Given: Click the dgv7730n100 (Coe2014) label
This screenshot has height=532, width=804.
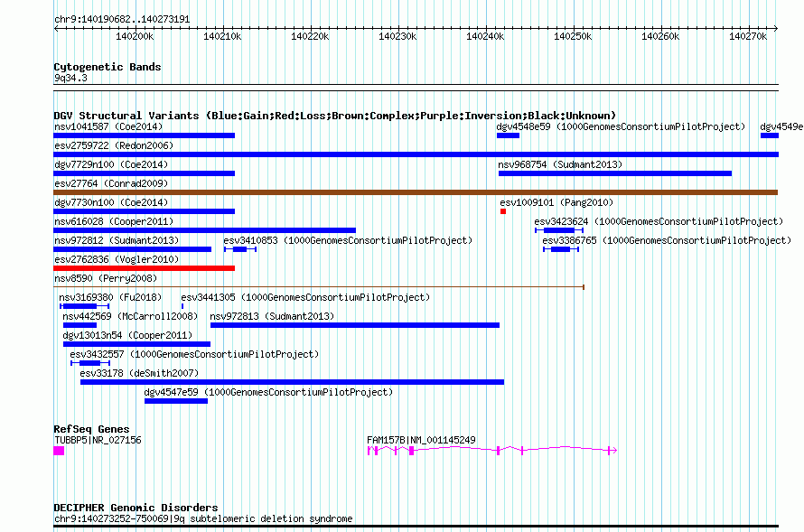Looking at the screenshot, I should click(x=111, y=202).
